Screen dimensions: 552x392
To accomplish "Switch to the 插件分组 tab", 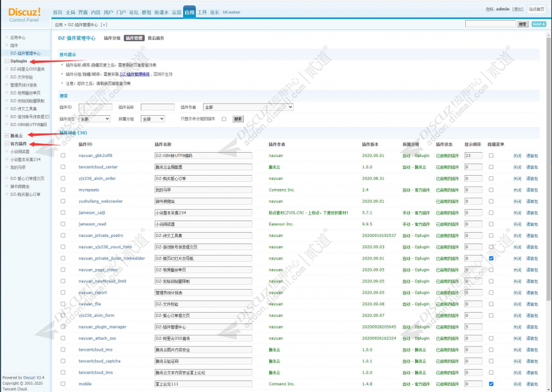I will click(x=112, y=38).
